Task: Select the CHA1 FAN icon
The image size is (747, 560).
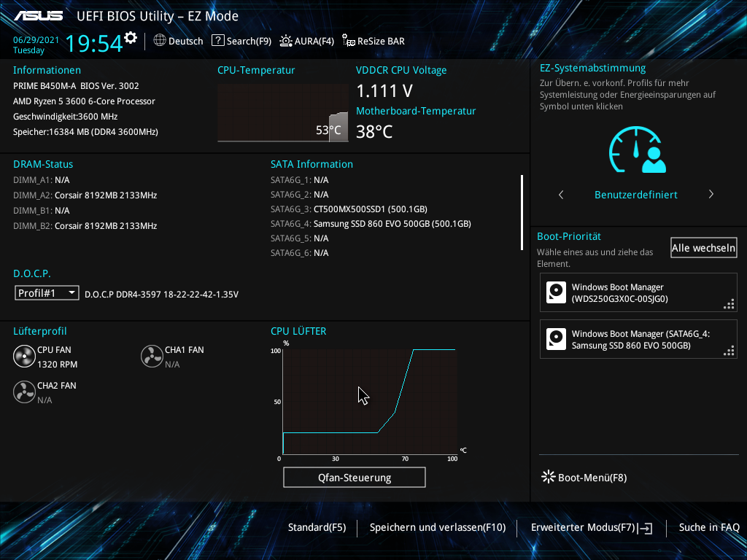Action: click(152, 356)
